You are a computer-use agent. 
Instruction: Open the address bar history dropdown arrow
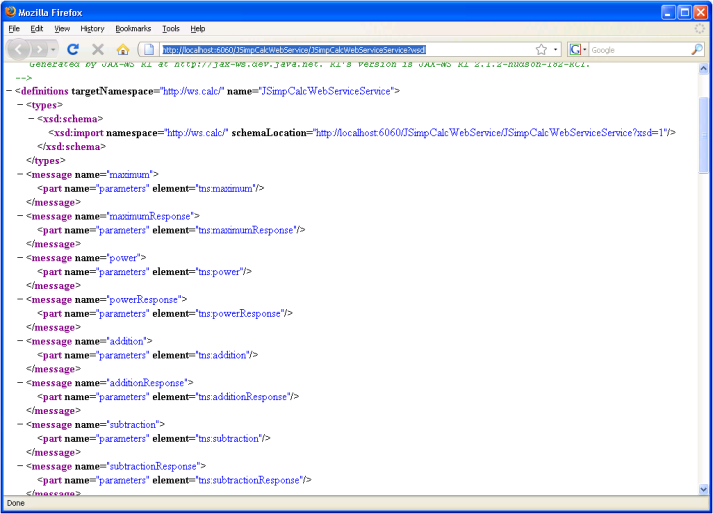click(x=556, y=49)
